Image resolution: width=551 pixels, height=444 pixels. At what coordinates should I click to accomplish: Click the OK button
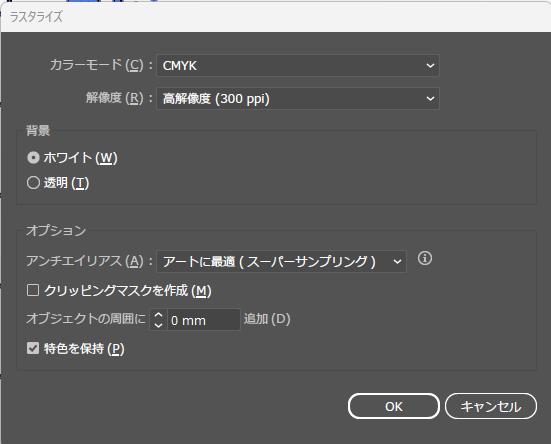(x=394, y=406)
